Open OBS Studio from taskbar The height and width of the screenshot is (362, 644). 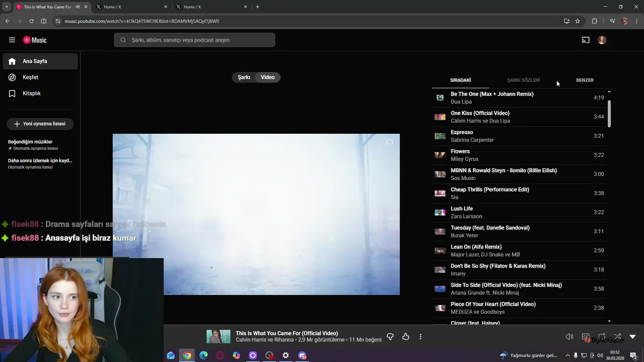[x=269, y=355]
